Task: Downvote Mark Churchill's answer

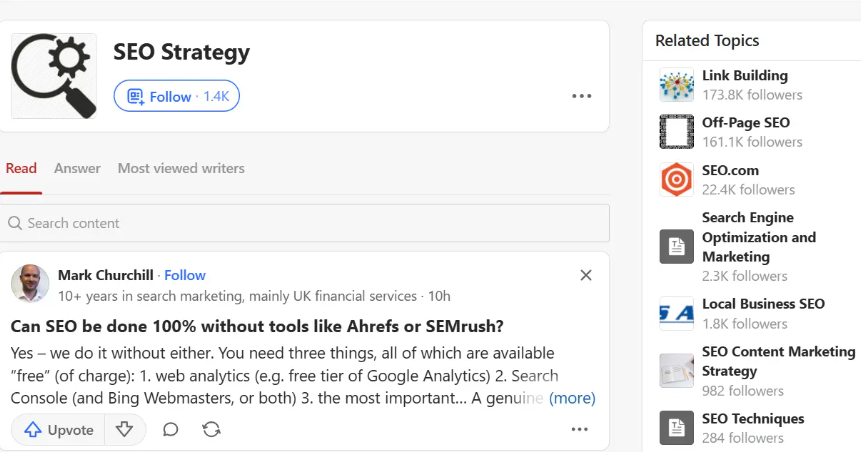Action: click(124, 429)
